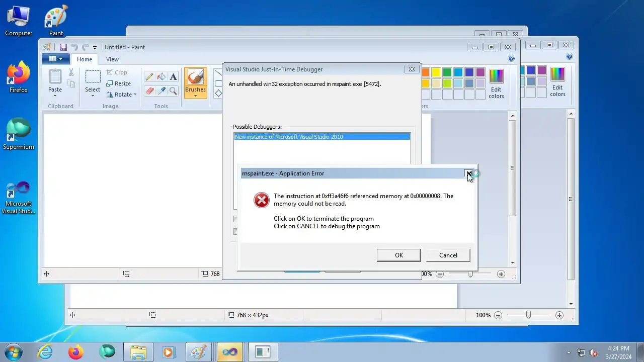Select the Pencil tool in Paint
644x362 pixels.
click(x=149, y=77)
